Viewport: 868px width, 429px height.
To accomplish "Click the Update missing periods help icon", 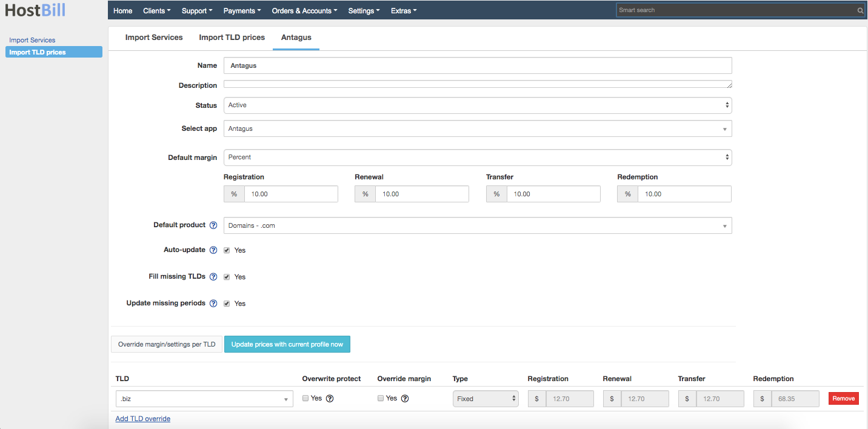I will [213, 303].
